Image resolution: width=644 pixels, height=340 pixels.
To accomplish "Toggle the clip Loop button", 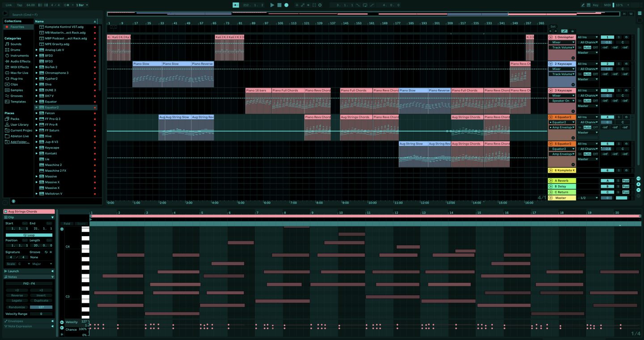I will [x=29, y=235].
